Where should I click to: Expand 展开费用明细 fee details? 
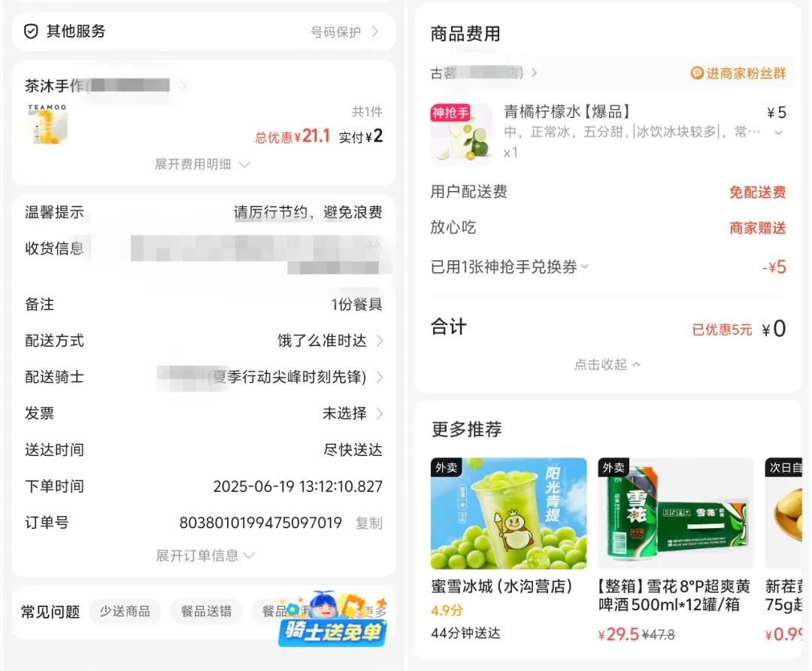[202, 164]
